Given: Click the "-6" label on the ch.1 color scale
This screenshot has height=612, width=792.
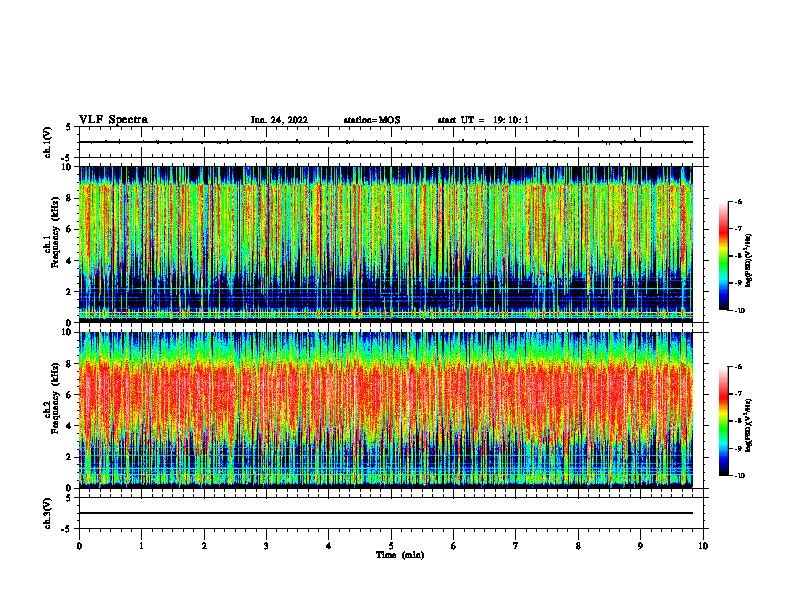Looking at the screenshot, I should pyautogui.click(x=737, y=201).
